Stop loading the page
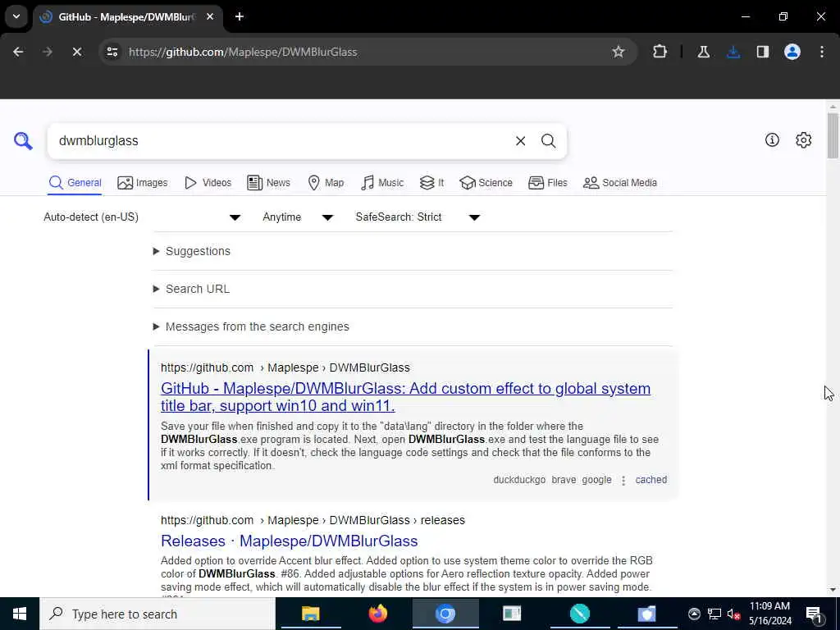This screenshot has width=840, height=630. [x=76, y=52]
